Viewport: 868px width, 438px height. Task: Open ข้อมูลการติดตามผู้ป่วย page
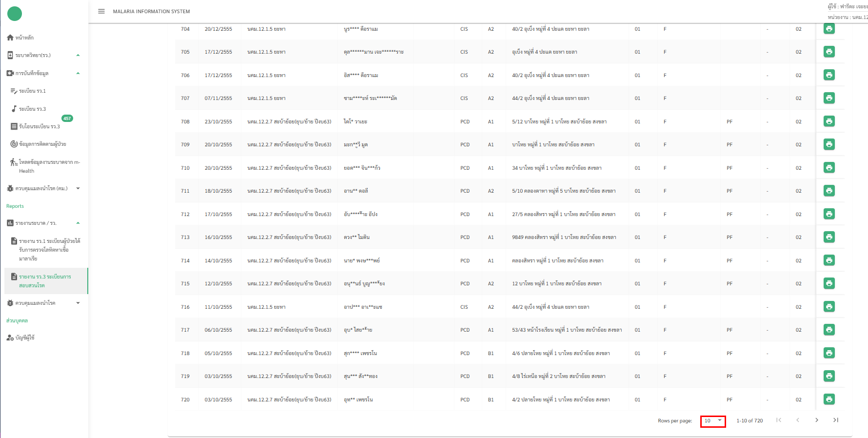(x=42, y=144)
